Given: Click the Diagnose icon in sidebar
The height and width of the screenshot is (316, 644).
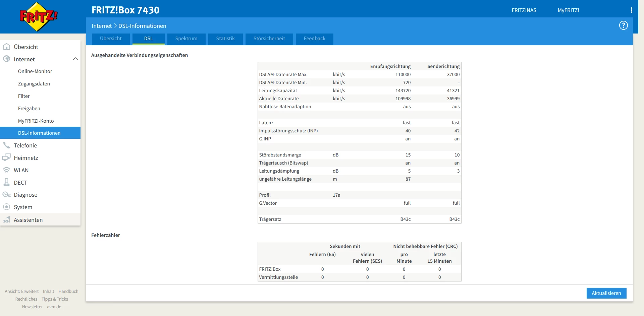Looking at the screenshot, I should click(6, 195).
